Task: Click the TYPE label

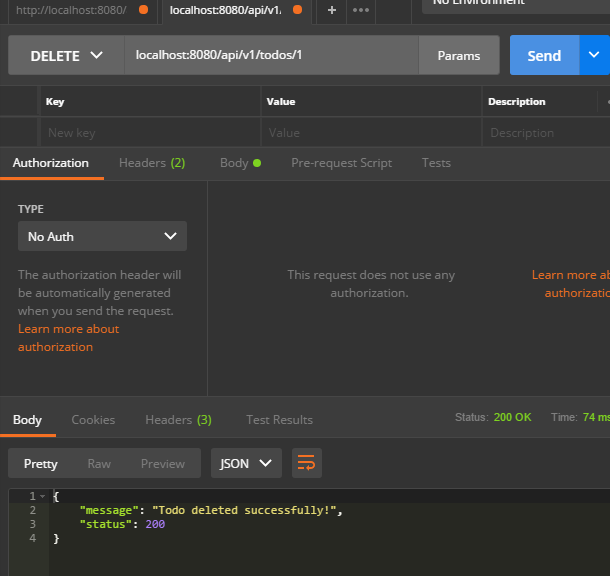Action: click(x=31, y=209)
